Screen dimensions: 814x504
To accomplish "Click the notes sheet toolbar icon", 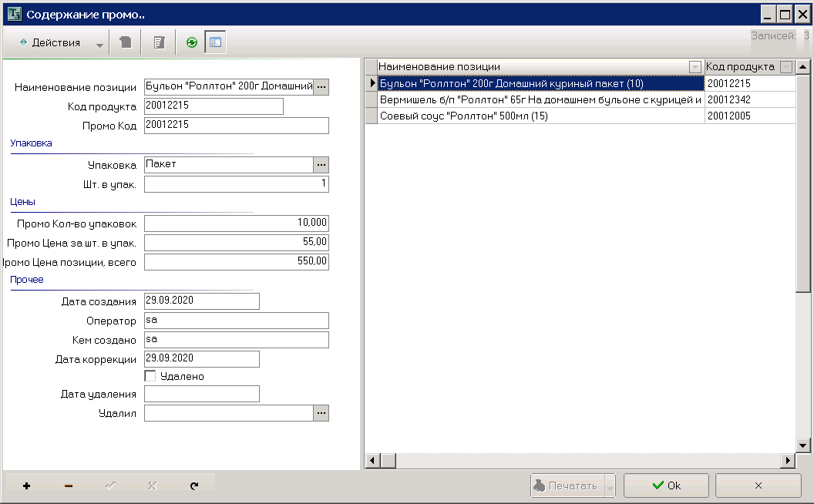I will pos(160,42).
